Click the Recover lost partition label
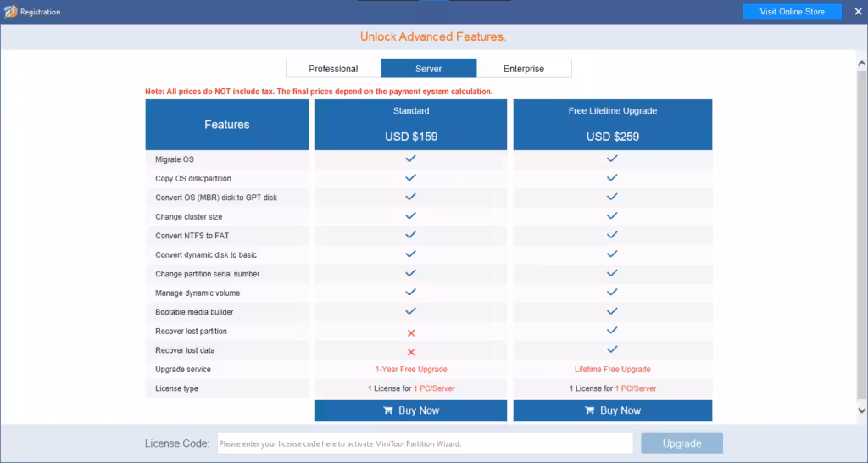 [x=191, y=332]
